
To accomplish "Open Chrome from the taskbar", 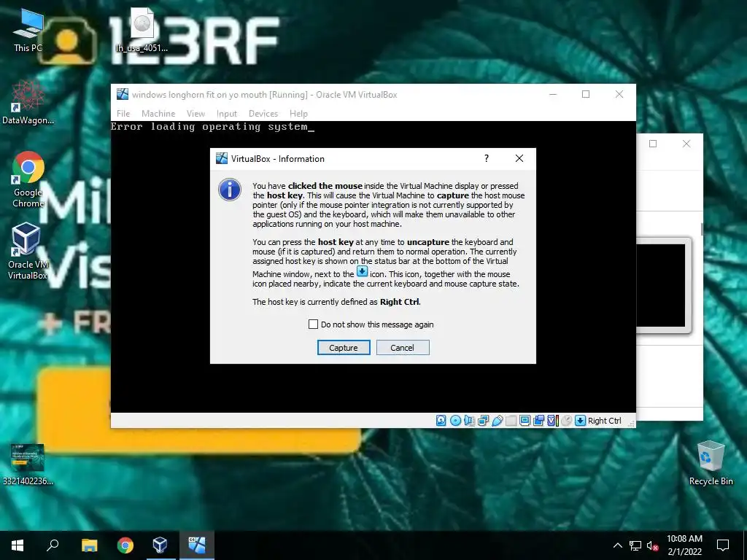I will (125, 545).
